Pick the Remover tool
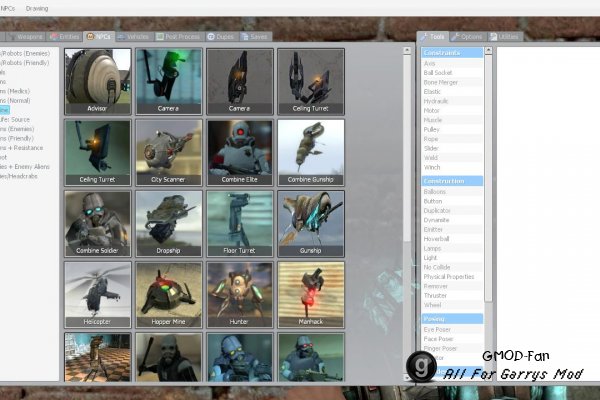Screen dimensions: 600x400 click(452, 286)
